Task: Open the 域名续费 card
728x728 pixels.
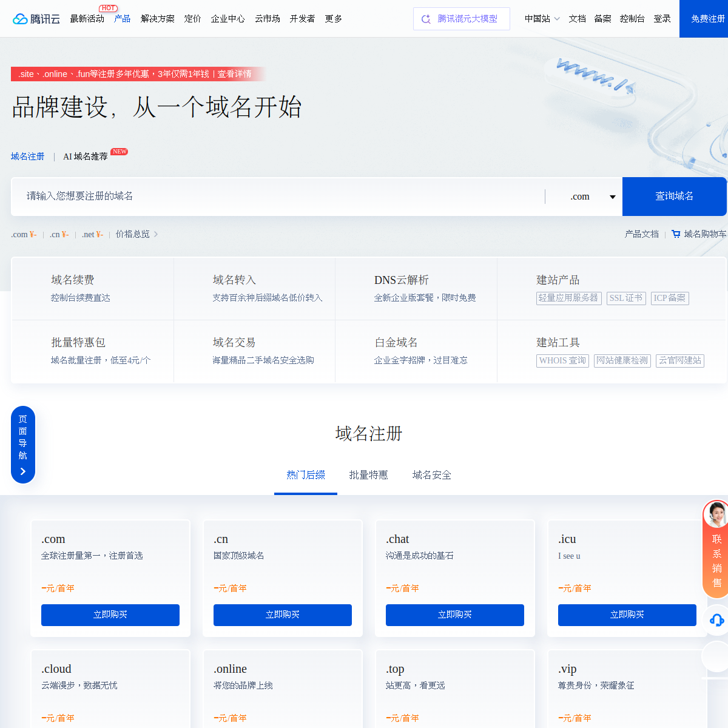Action: point(93,289)
